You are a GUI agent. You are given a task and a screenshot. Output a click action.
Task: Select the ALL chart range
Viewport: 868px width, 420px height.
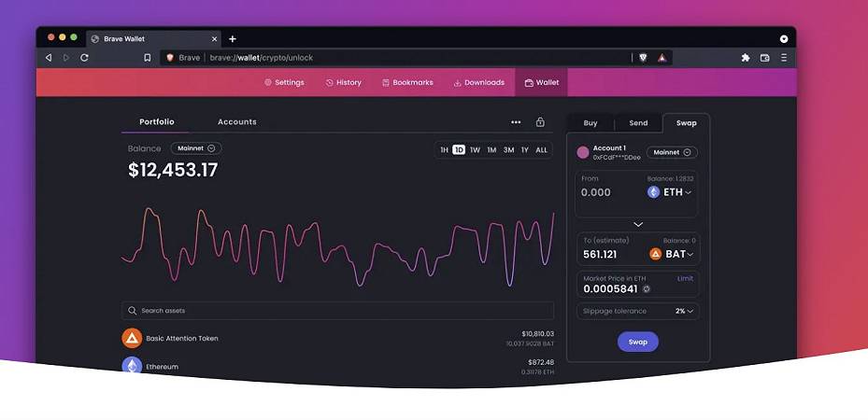[x=541, y=149]
